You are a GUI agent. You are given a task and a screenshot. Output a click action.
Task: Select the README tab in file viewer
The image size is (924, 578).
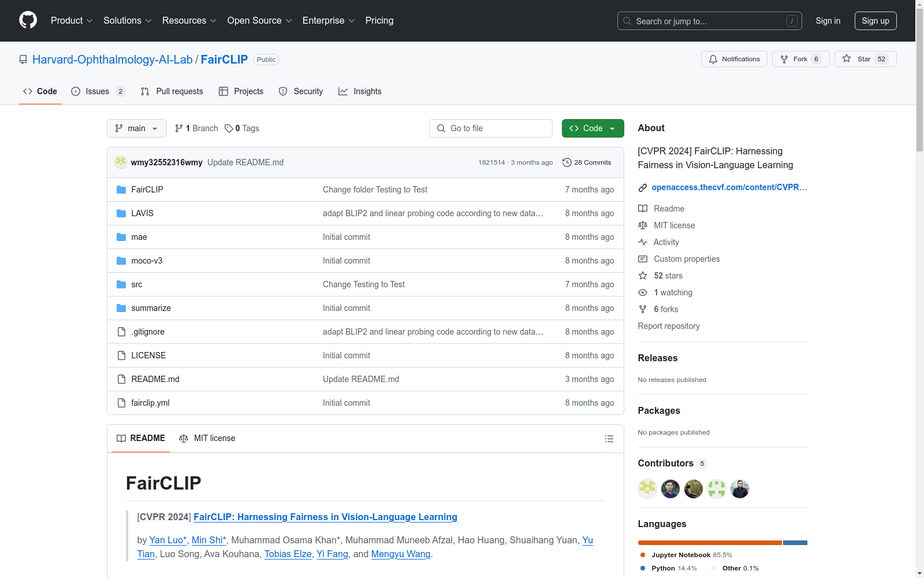point(141,438)
